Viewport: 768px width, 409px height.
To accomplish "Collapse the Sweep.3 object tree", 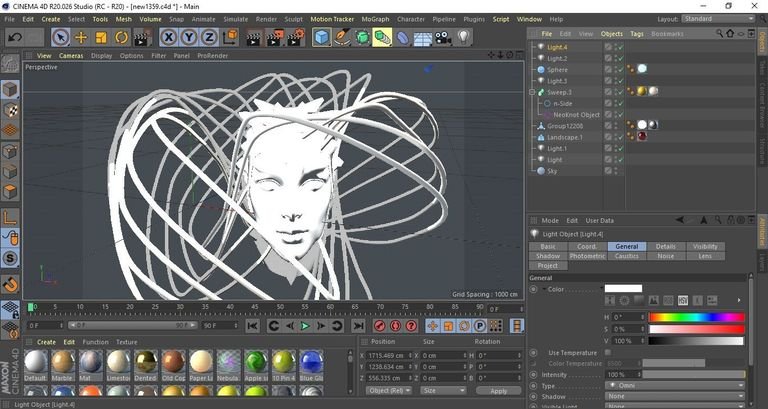I will 532,92.
